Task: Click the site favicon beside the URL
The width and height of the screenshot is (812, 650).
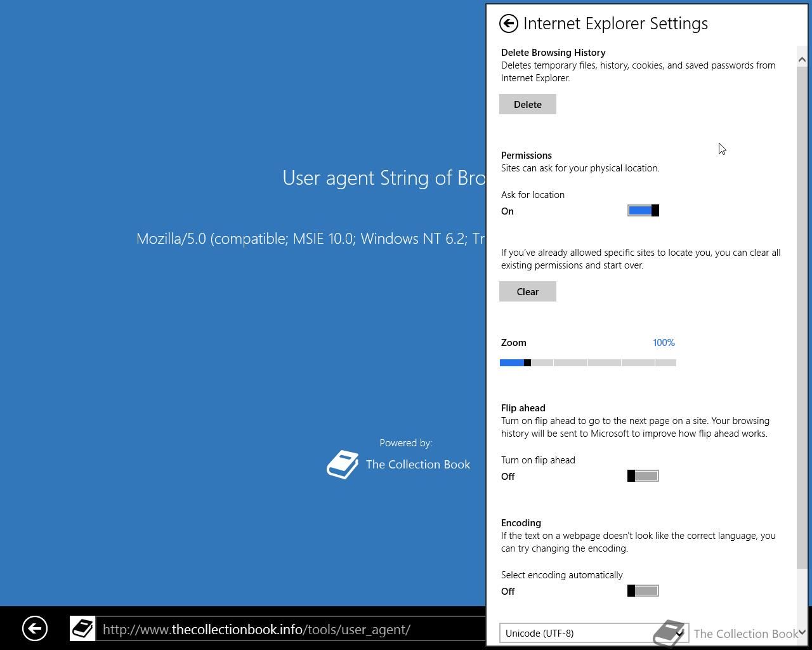Action: coord(82,629)
